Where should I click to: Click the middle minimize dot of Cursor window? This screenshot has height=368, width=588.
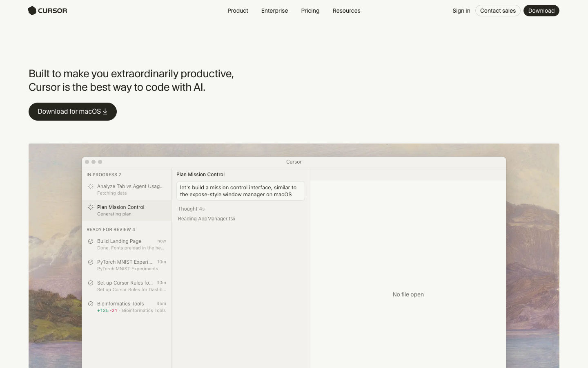94,162
